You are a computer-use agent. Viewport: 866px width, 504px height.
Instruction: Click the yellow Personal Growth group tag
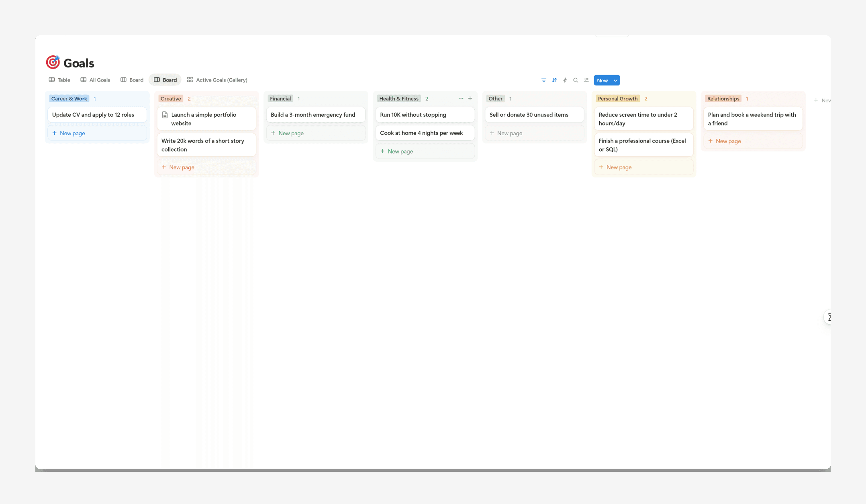tap(617, 99)
